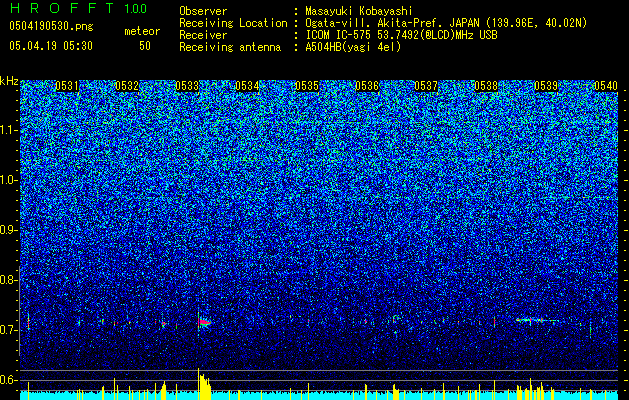The width and height of the screenshot is (629, 400).
Task: Click the date stamp 05.04.19 05:30
Action: coord(51,46)
